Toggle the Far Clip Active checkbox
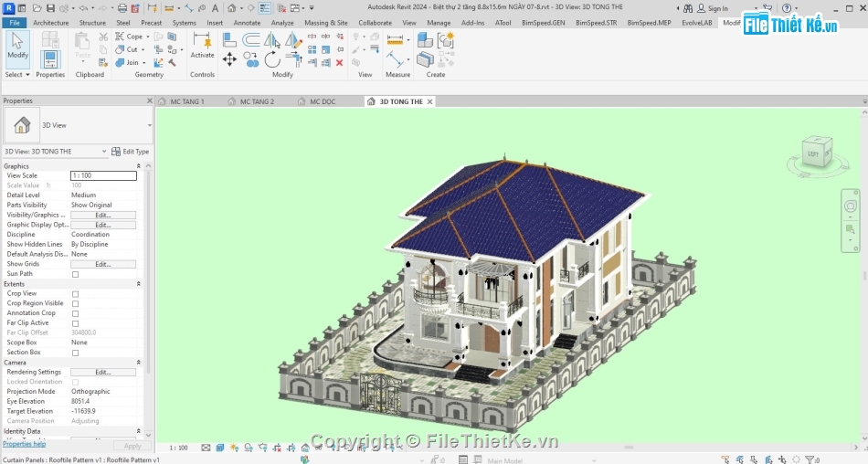This screenshot has width=868, height=464. click(75, 323)
